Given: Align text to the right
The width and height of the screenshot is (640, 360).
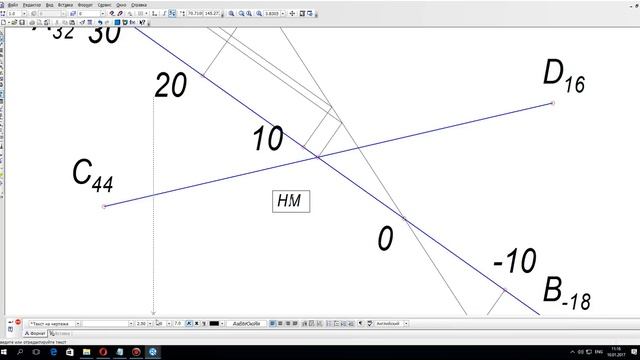Looking at the screenshot, I should point(287,324).
